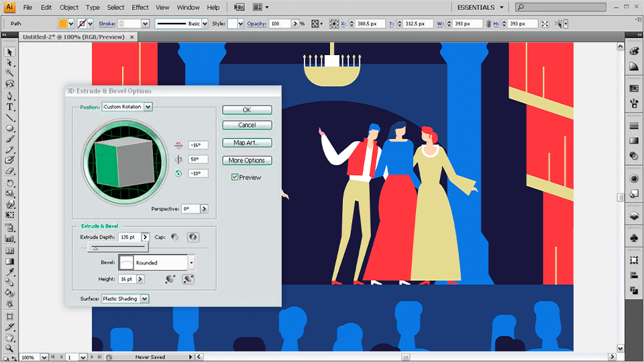Open the Layers panel icon
The image size is (644, 362).
634,216
